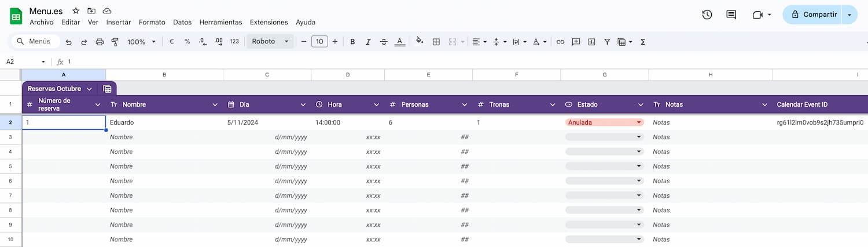Increase decimal places
Screen dimensions: 868x247
pos(218,42)
